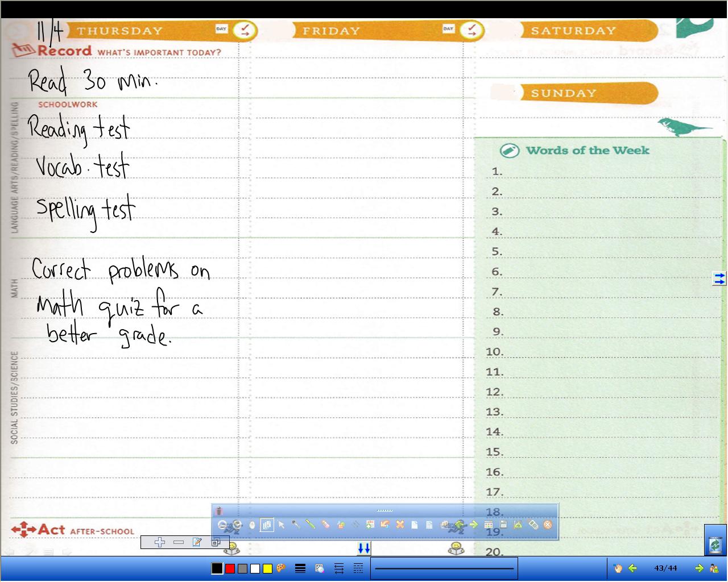The image size is (728, 582).
Task: Click the save annotations icon
Action: 503,525
